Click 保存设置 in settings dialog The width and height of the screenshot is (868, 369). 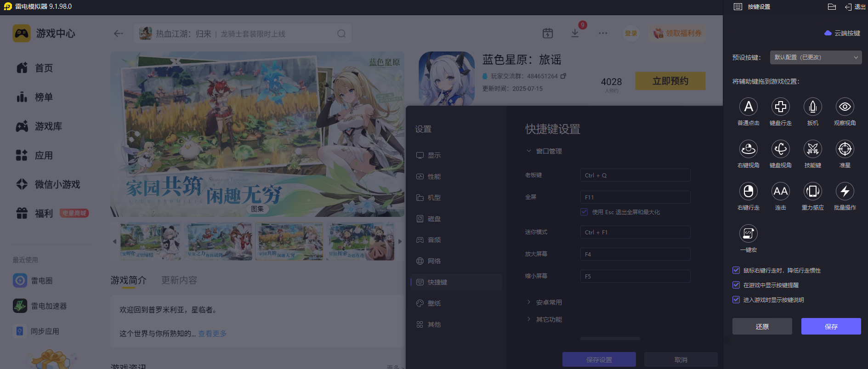[x=599, y=359]
